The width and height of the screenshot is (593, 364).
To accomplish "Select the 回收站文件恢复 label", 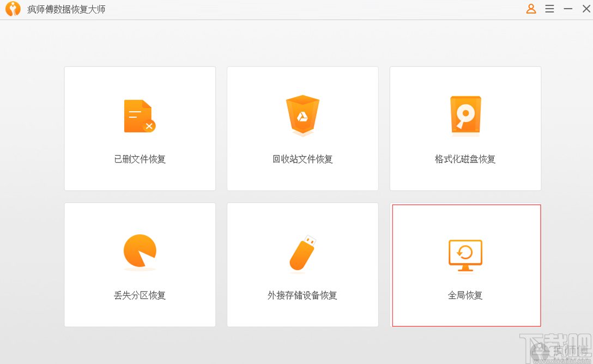I will tap(302, 159).
